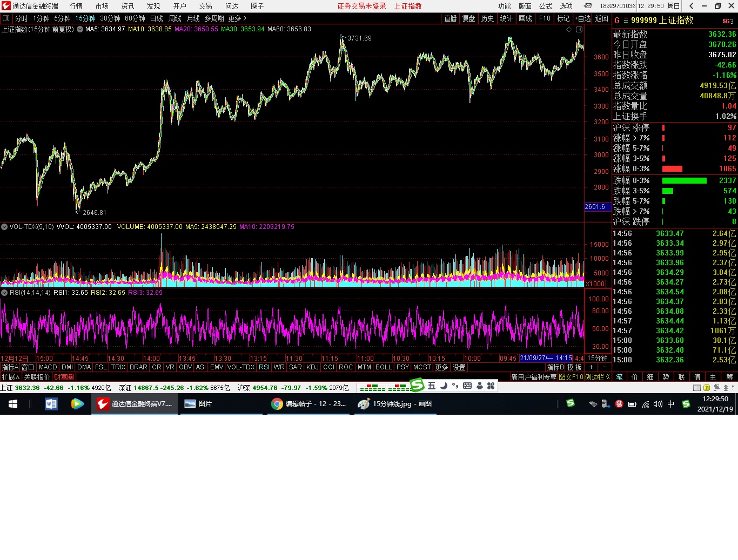Expand the 指标A selector
The height and width of the screenshot is (560, 738).
10,367
